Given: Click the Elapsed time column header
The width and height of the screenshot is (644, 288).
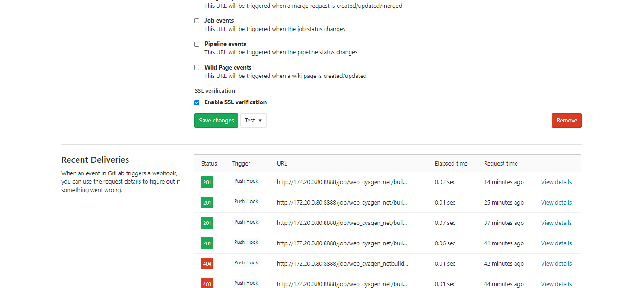Looking at the screenshot, I should (451, 164).
